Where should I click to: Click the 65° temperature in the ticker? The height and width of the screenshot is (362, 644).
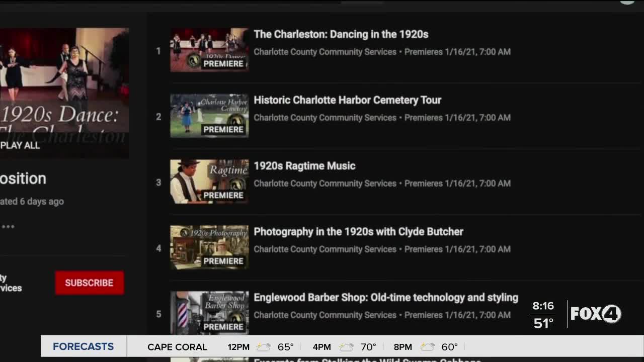click(286, 347)
